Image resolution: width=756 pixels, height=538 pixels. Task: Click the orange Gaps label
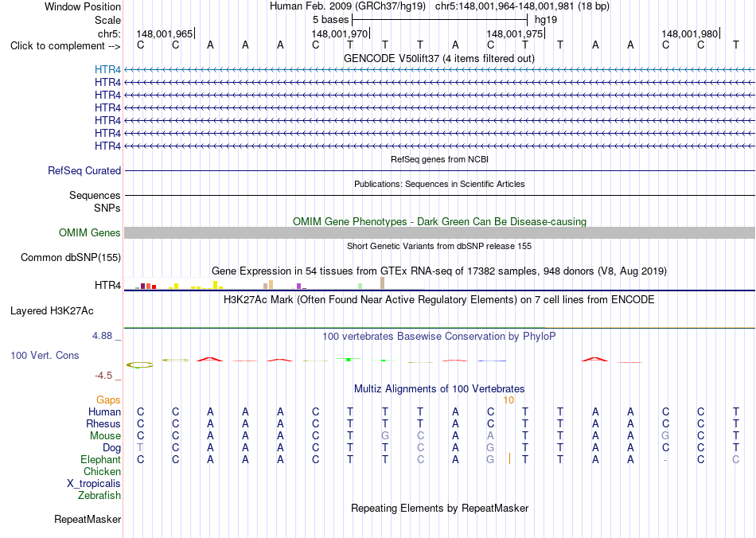108,400
